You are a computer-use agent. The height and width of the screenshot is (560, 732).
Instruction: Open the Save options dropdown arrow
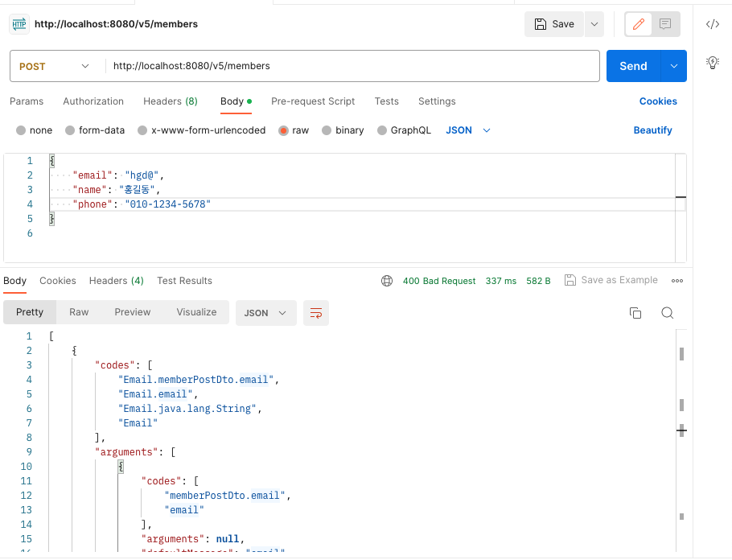tap(594, 24)
